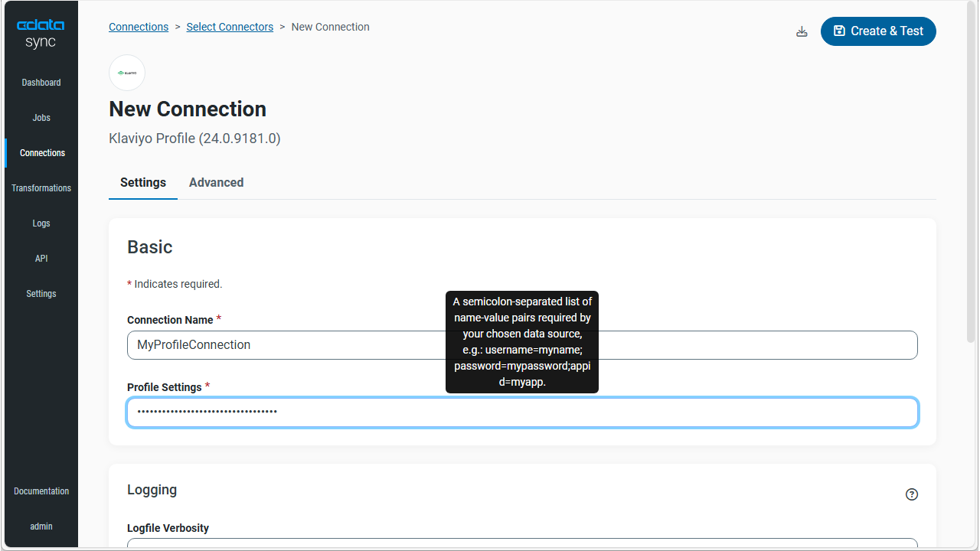Open Settings in the left sidebar
This screenshot has width=980, height=551.
pos(41,294)
